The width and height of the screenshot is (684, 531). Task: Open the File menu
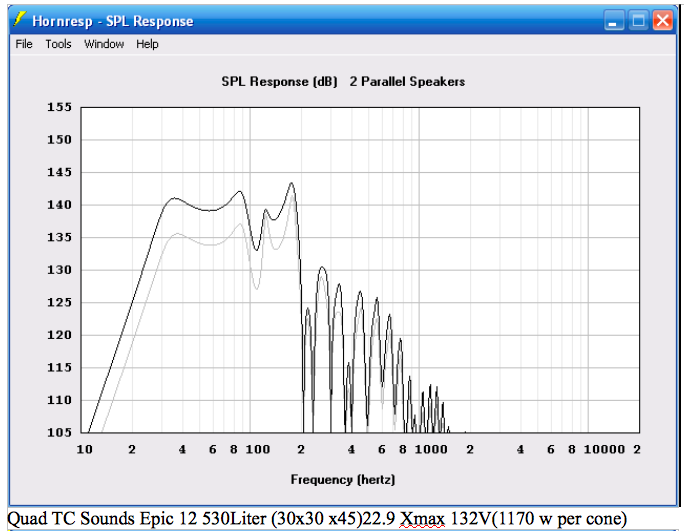pyautogui.click(x=24, y=44)
